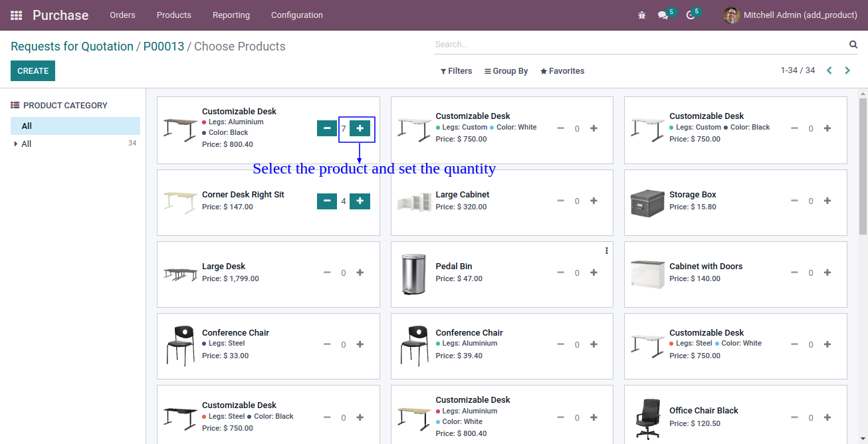Image resolution: width=868 pixels, height=444 pixels.
Task: Increase Pedal Bin quantity
Action: (594, 273)
